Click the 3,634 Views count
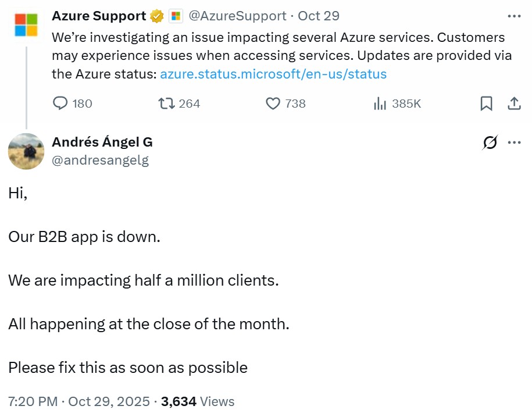This screenshot has height=420, width=532. (198, 401)
